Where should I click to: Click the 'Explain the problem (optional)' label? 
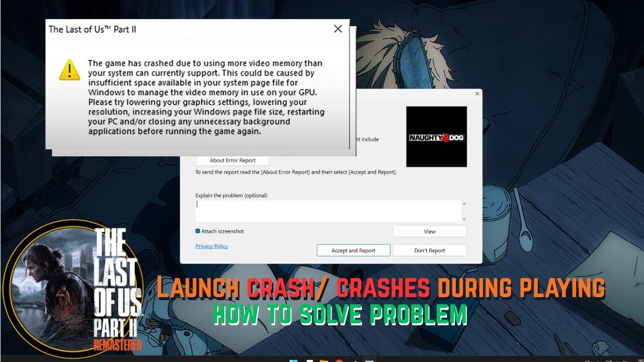click(231, 196)
